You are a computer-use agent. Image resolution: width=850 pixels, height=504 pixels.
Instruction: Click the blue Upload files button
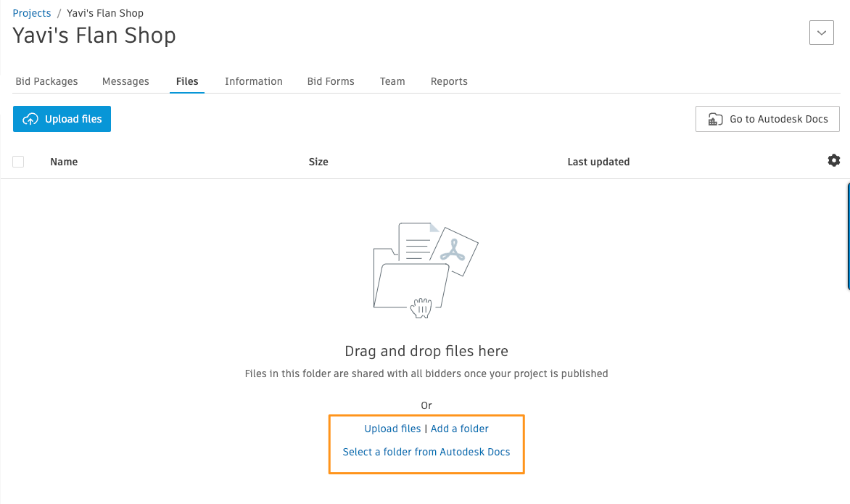(62, 119)
